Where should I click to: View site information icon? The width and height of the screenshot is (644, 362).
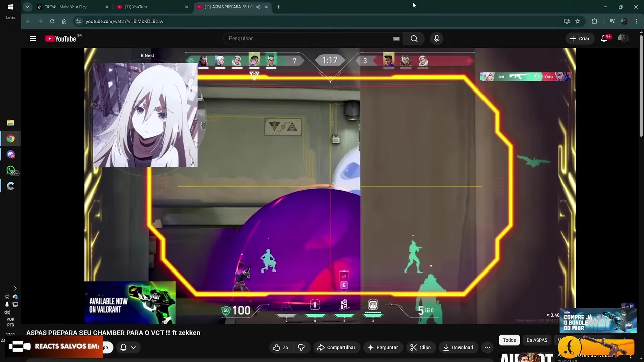coord(78,21)
